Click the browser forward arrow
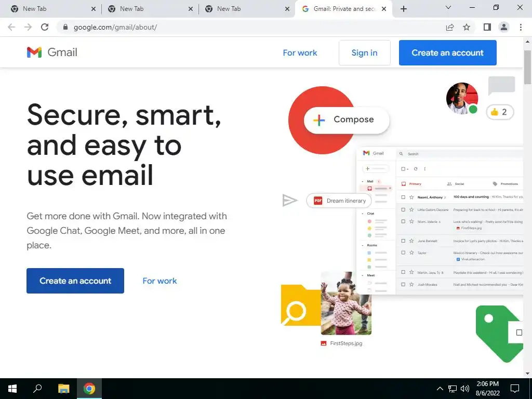 (x=28, y=27)
